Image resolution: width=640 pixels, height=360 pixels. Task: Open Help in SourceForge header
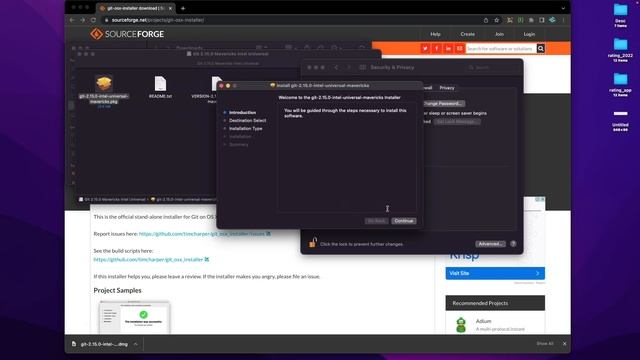click(x=436, y=34)
